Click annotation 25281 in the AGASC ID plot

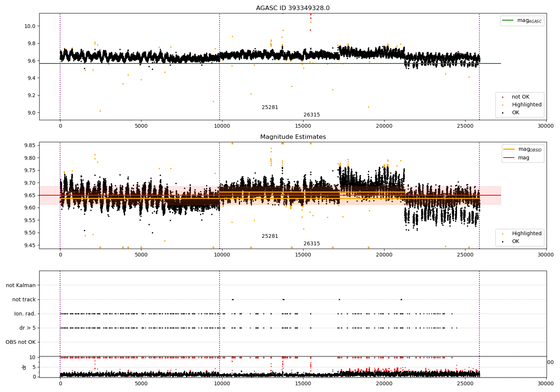[270, 108]
